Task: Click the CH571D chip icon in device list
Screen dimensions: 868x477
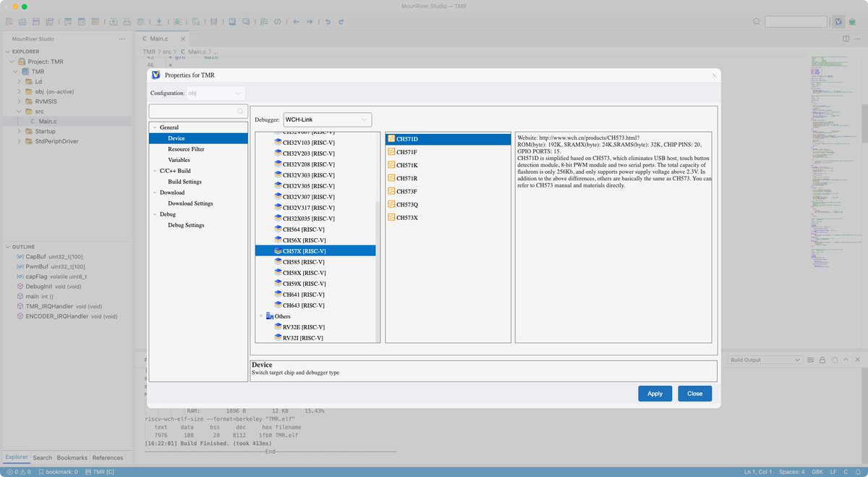Action: (391, 138)
